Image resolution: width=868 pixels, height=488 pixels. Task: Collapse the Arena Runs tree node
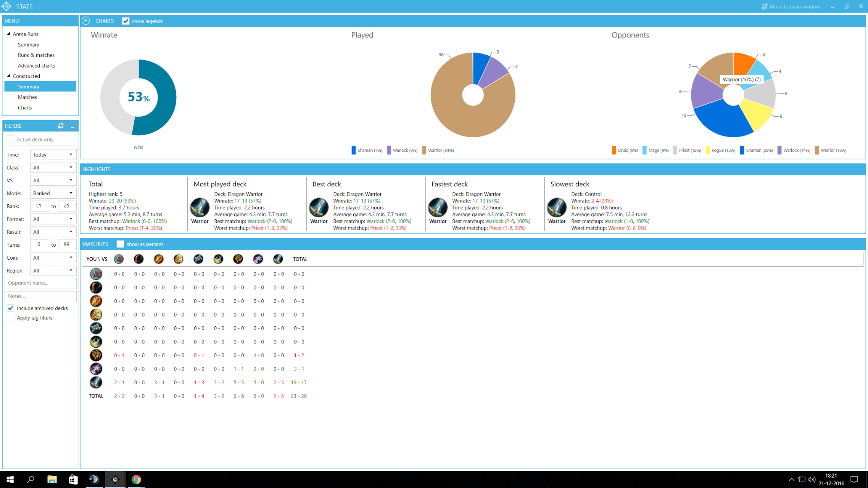[9, 34]
